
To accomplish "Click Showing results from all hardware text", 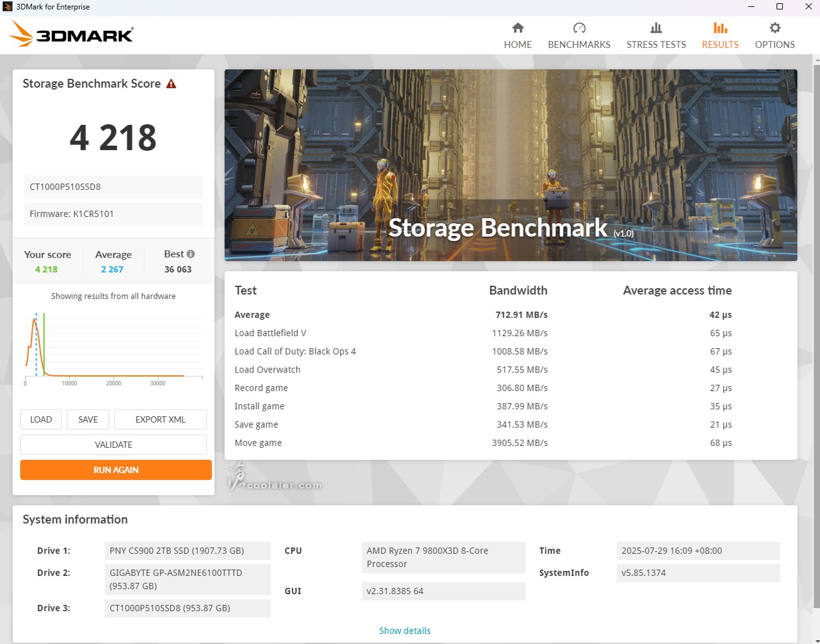I will click(x=114, y=296).
